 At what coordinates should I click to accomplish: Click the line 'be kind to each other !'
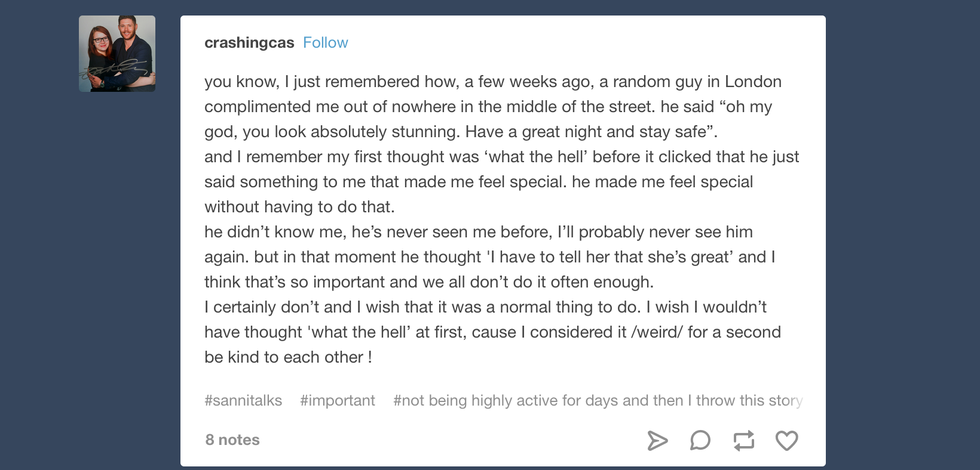288,356
